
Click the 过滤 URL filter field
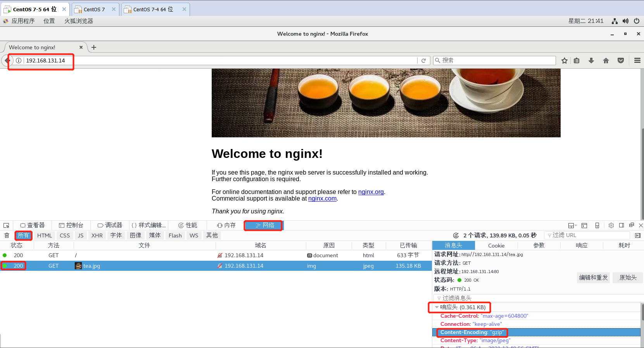coord(587,235)
